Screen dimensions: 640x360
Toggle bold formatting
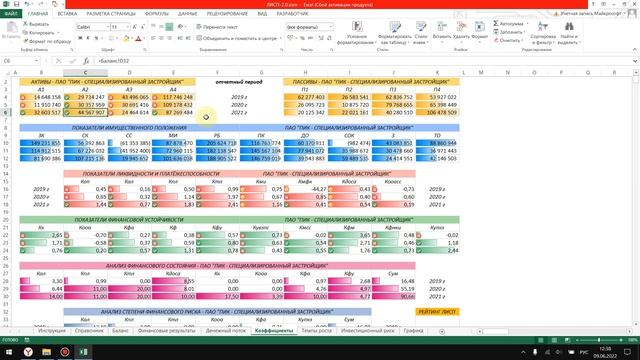(80, 38)
